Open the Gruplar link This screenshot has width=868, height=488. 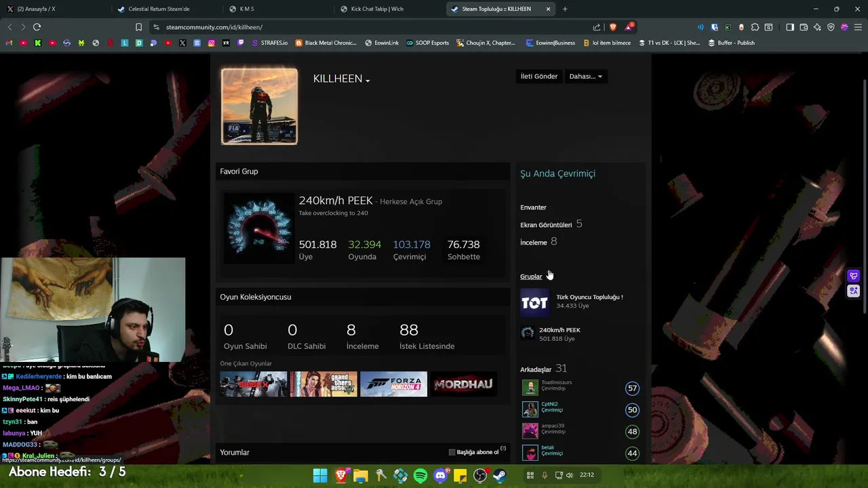click(531, 277)
